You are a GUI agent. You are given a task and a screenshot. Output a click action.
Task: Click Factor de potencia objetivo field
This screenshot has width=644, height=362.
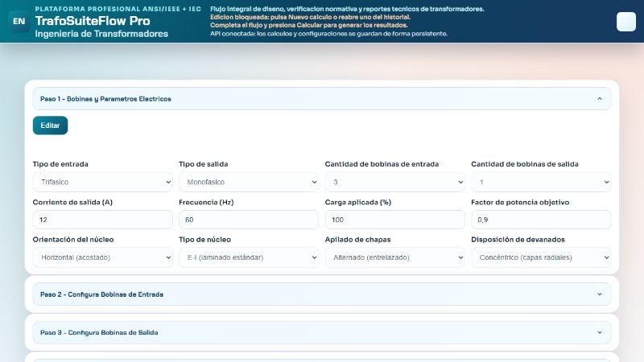(x=541, y=220)
